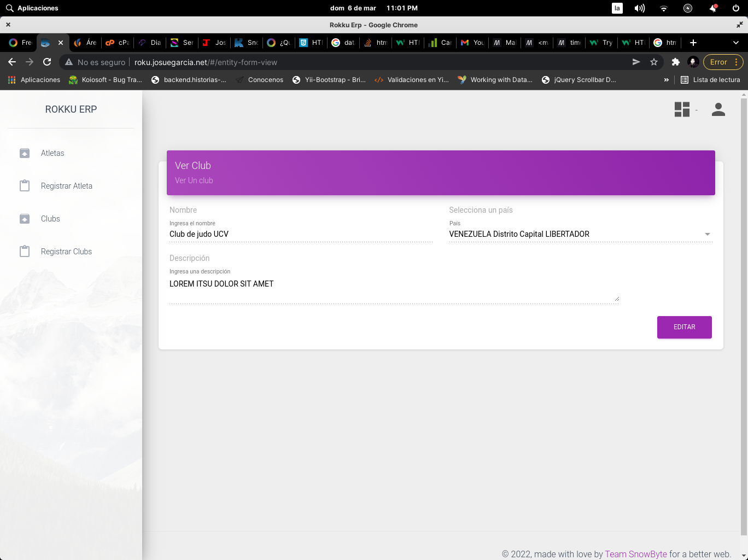Open the user profile icon

click(718, 109)
